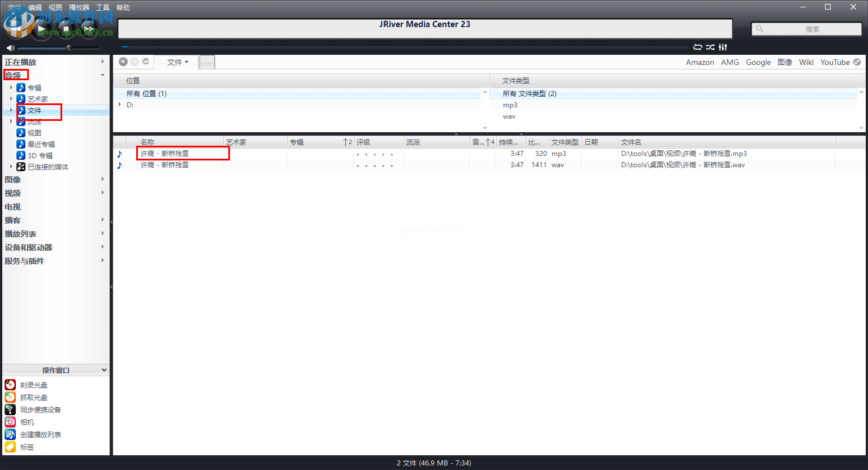Expand the 艺术家 tree node arrow
This screenshot has height=470, width=868.
coord(11,99)
